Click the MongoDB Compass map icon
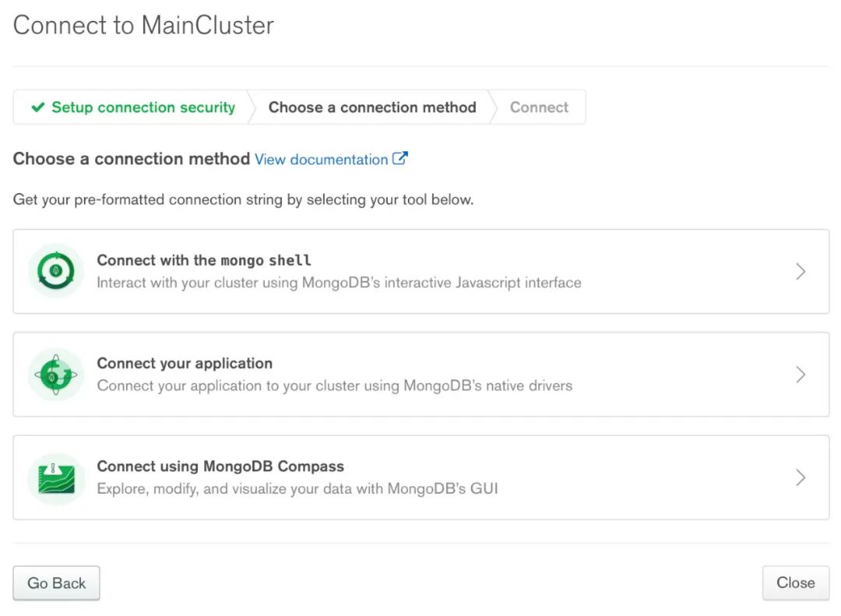 [56, 477]
